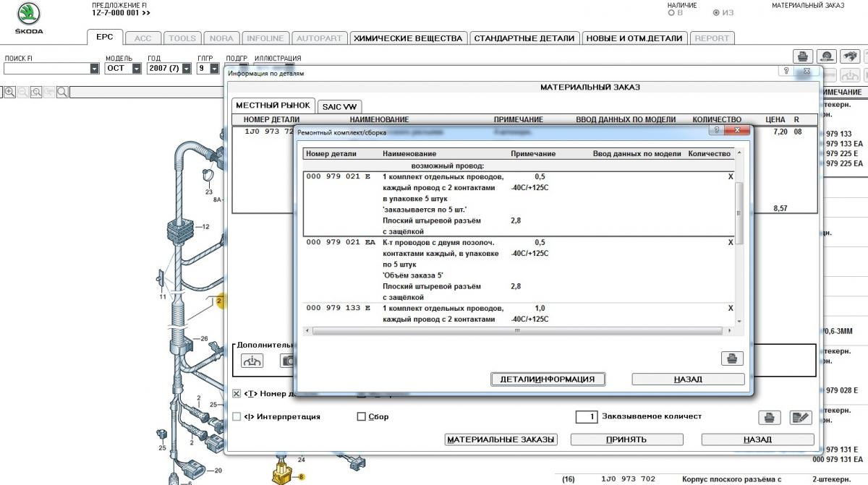
Task: Click the order quantity input field
Action: point(587,417)
